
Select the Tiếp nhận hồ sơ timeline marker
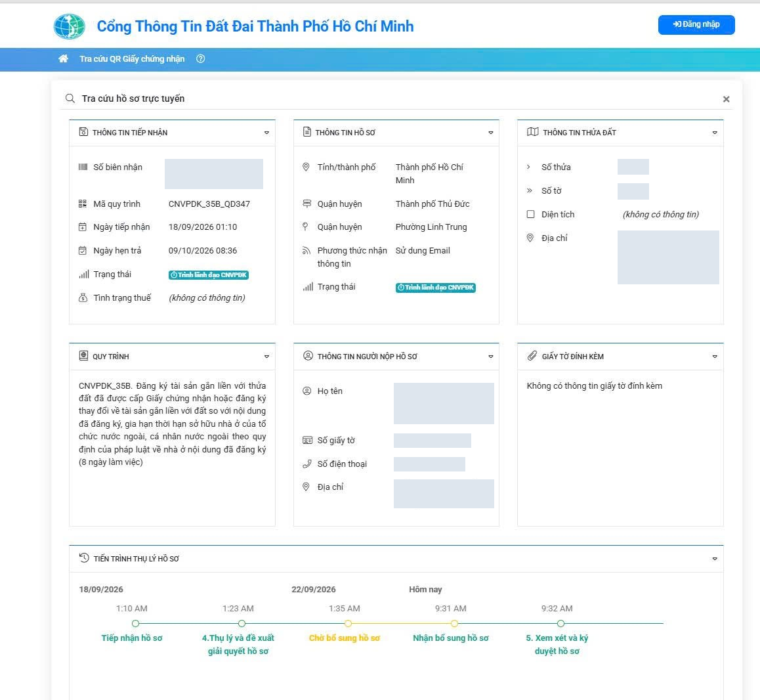(x=136, y=623)
